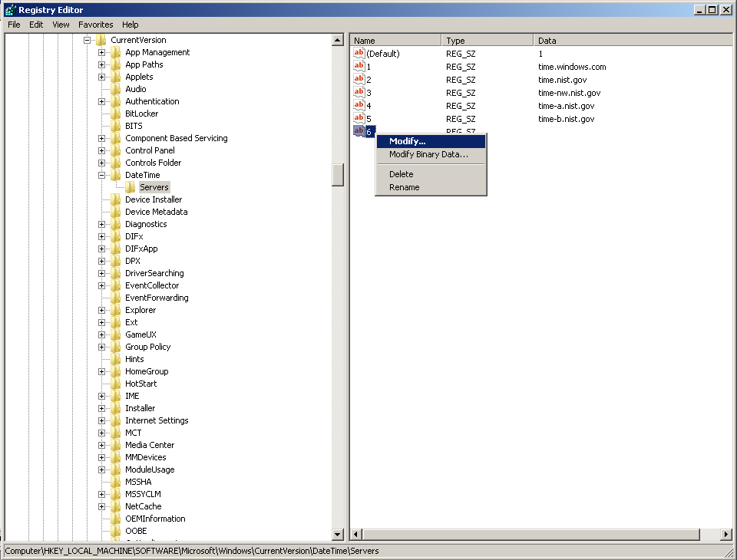Expand the Installer key
The height and width of the screenshot is (560, 737).
pyautogui.click(x=101, y=408)
